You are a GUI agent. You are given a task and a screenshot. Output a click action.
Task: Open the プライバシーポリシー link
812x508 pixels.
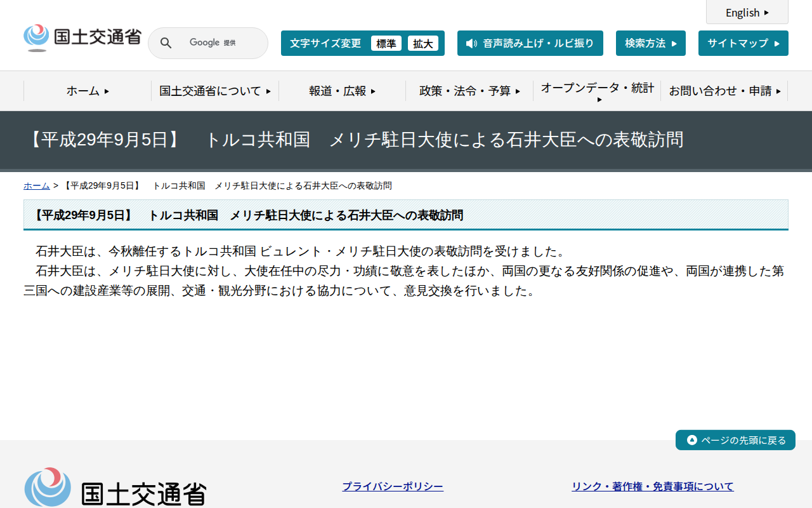point(393,486)
